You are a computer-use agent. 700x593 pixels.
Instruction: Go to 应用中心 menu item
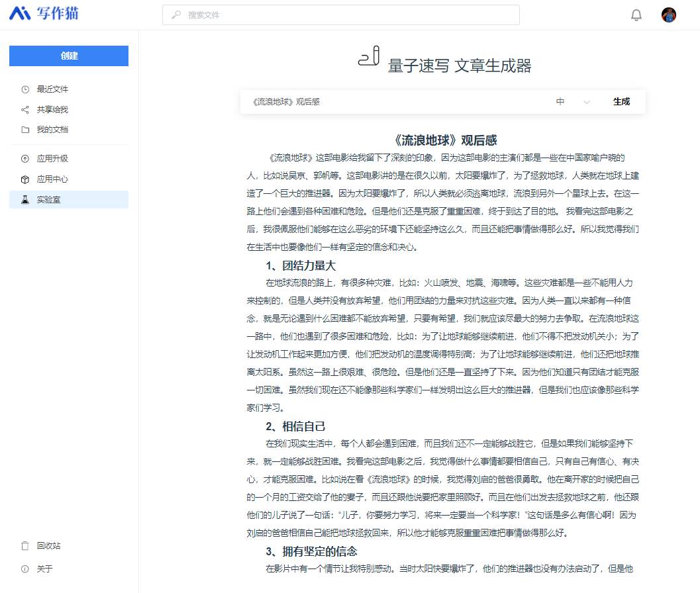click(52, 179)
